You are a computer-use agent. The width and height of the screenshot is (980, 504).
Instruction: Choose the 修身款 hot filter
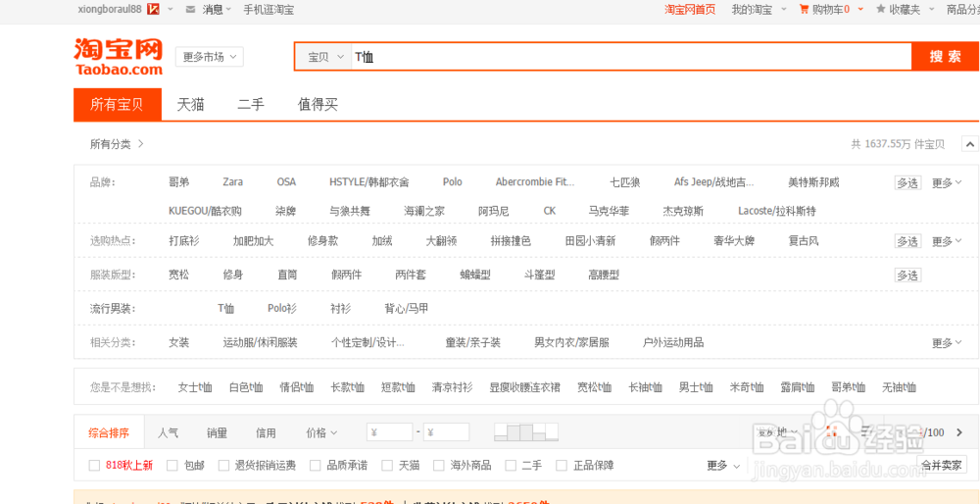click(x=322, y=241)
